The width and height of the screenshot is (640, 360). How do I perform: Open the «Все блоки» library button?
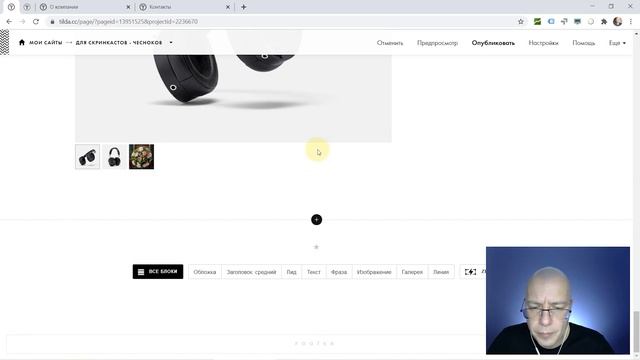(158, 272)
